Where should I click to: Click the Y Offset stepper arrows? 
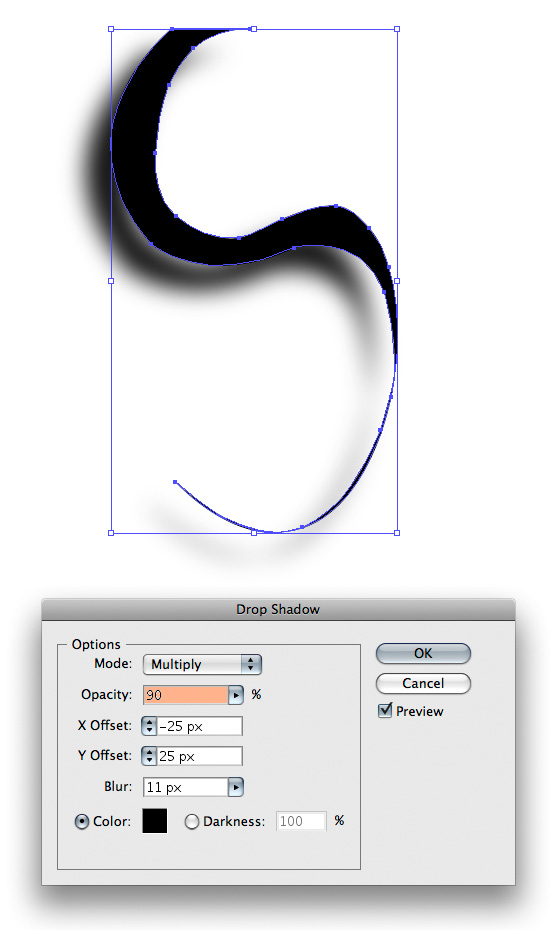tap(149, 756)
